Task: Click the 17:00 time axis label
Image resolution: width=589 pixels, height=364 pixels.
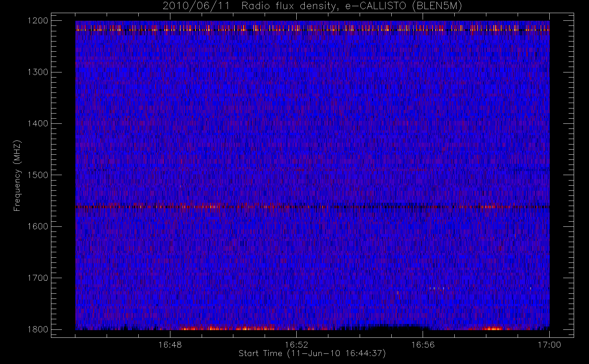Action: click(x=549, y=345)
